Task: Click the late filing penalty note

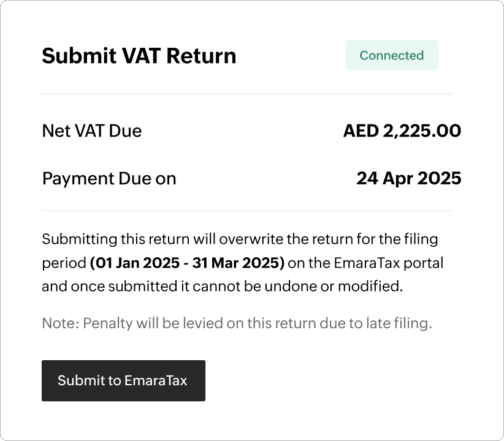Action: pyautogui.click(x=237, y=323)
